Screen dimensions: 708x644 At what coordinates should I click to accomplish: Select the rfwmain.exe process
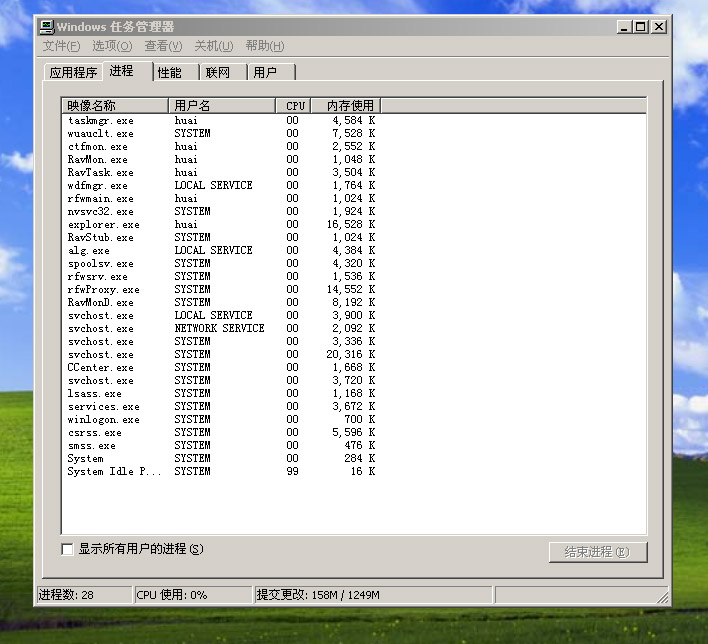point(221,199)
